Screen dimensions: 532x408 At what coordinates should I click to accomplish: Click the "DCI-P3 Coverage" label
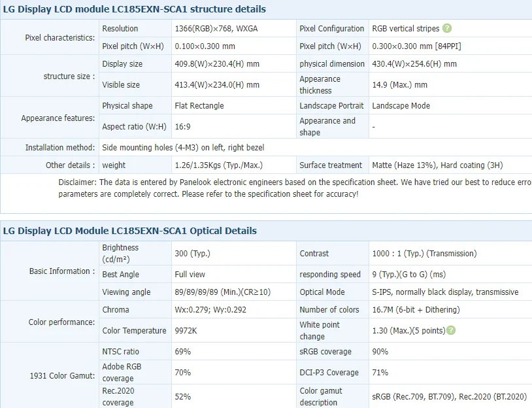(x=329, y=372)
